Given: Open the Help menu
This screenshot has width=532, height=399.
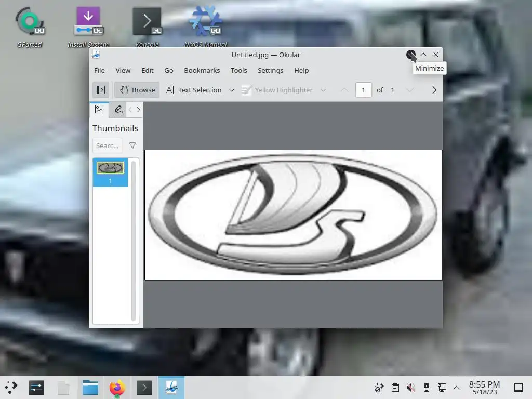Looking at the screenshot, I should 301,70.
